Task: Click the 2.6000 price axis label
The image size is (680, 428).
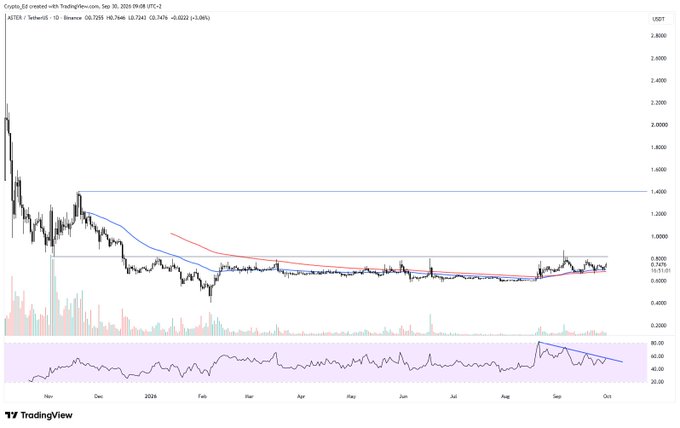Action: pos(658,58)
